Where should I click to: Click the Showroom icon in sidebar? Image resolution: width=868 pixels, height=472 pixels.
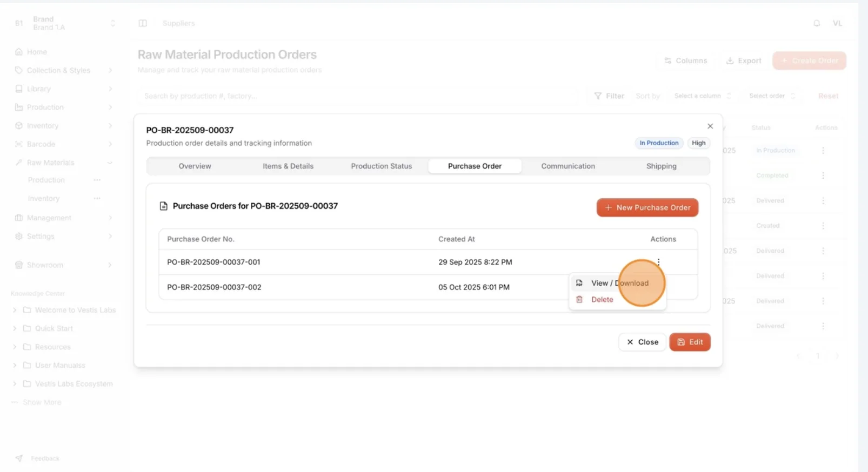tap(19, 265)
